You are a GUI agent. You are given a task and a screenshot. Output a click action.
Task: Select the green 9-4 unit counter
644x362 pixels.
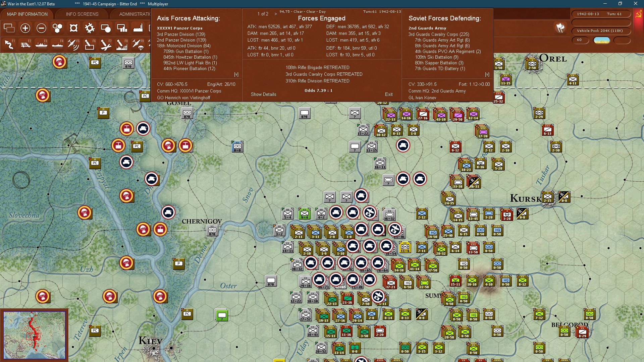pyautogui.click(x=305, y=214)
